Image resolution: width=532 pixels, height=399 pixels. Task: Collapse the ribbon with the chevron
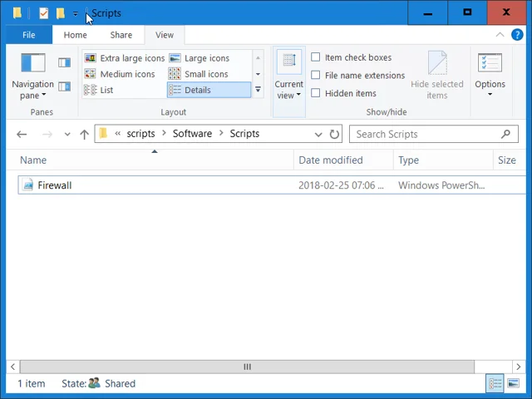[x=500, y=35]
